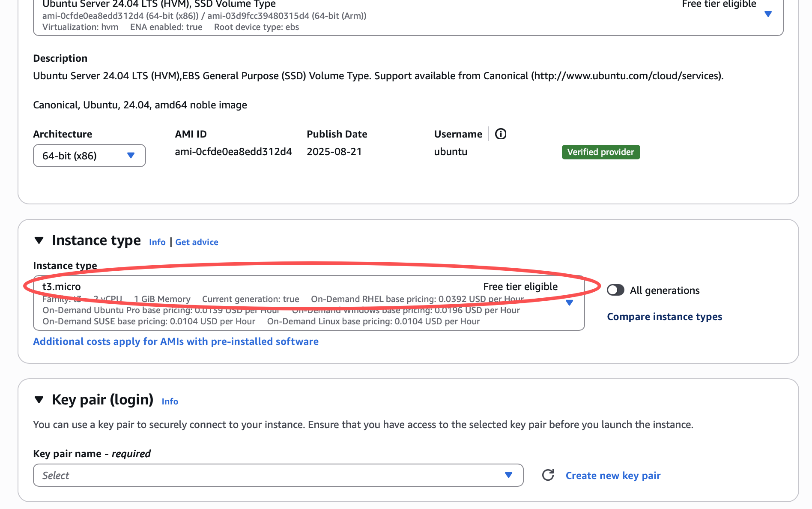Open the t3.micro instance type dropdown
This screenshot has height=509, width=812.
569,303
